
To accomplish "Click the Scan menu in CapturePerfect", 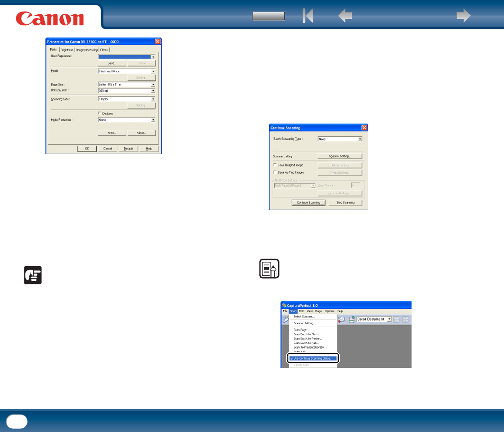I will click(293, 311).
